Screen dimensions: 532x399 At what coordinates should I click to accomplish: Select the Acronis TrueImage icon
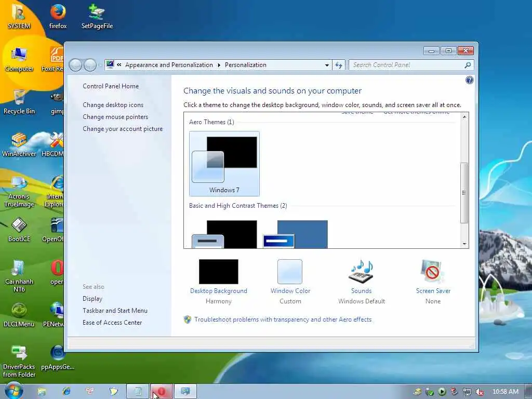pyautogui.click(x=19, y=191)
